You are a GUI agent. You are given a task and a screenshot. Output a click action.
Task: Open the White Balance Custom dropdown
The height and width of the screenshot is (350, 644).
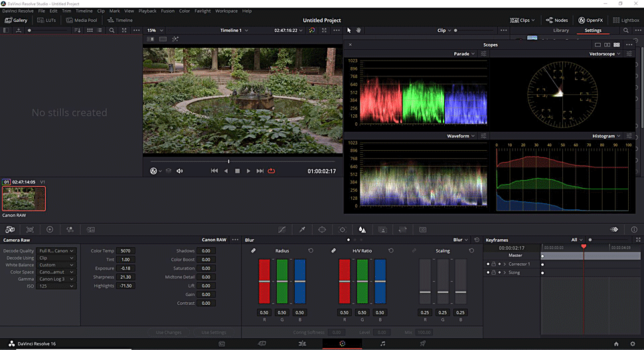tap(56, 265)
